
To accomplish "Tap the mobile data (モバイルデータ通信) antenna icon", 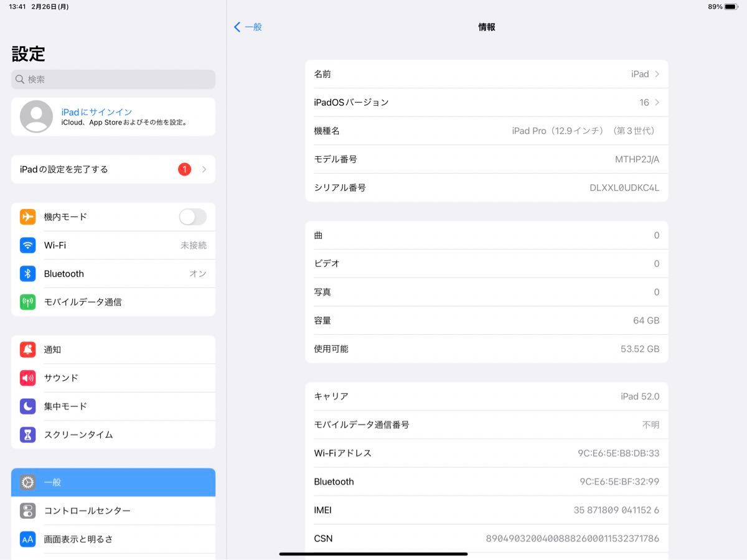I will click(28, 302).
